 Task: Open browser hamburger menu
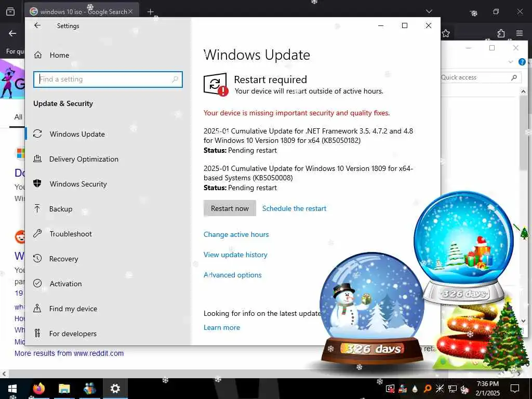[x=520, y=33]
